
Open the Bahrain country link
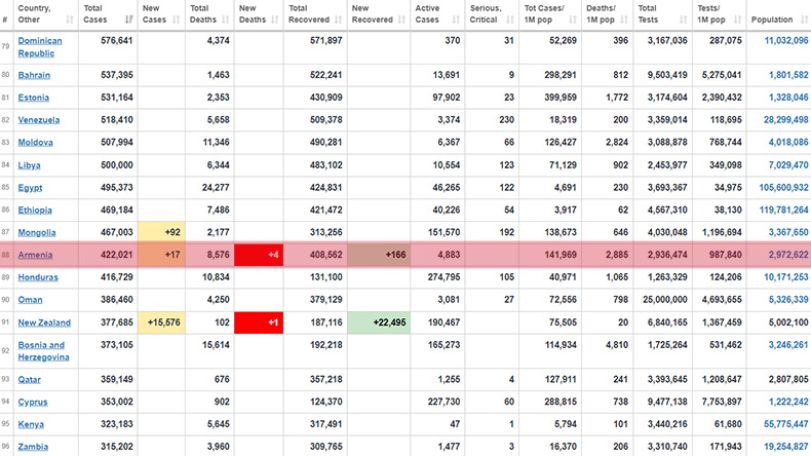(34, 75)
